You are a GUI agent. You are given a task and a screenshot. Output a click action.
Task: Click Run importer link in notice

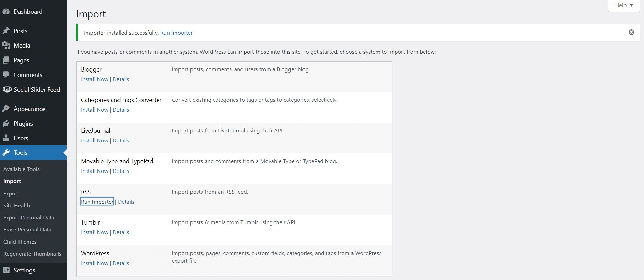click(176, 33)
